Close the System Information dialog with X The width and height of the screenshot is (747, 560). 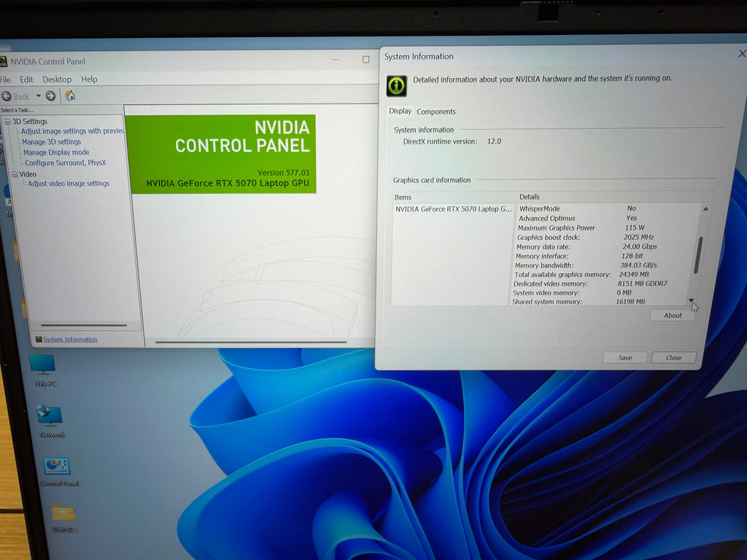pos(741,53)
